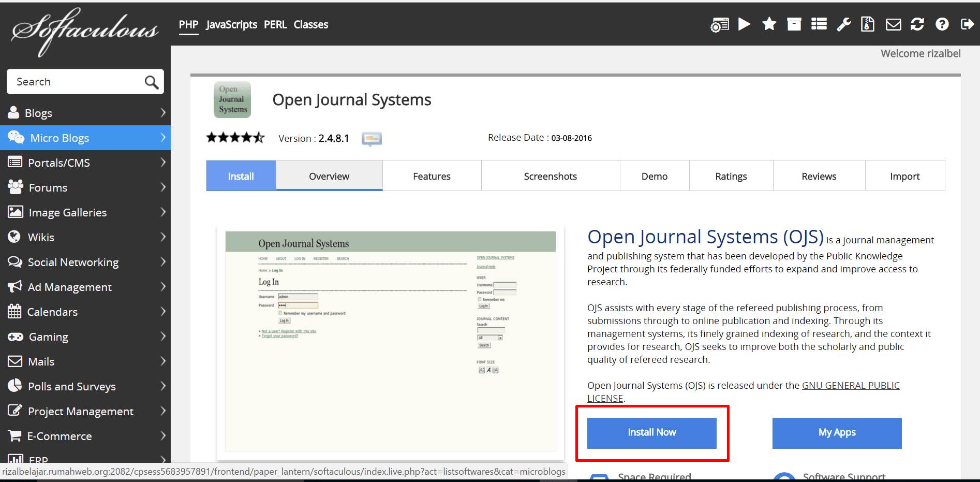Open the Ratings tab
Viewport: 980px width, 482px height.
tap(731, 176)
